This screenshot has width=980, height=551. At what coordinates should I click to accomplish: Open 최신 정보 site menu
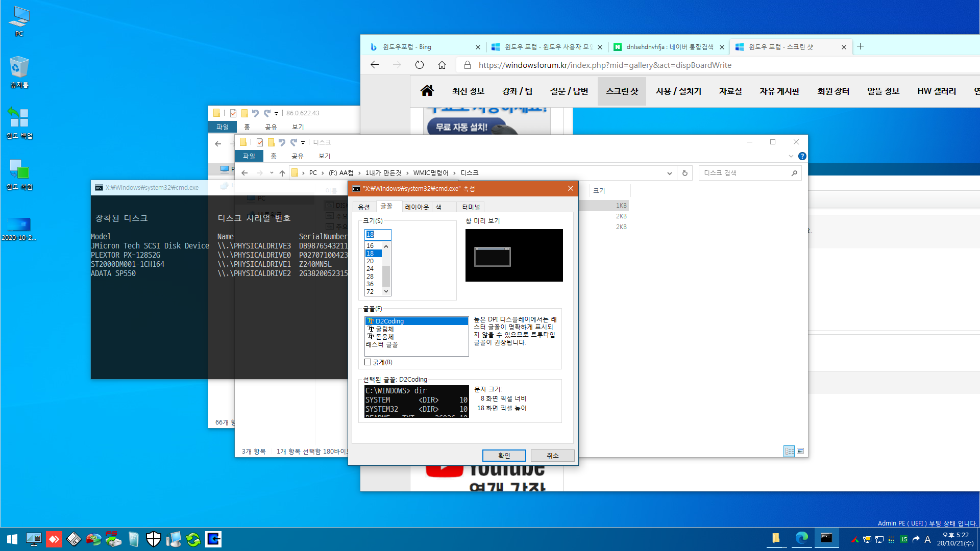pos(468,91)
